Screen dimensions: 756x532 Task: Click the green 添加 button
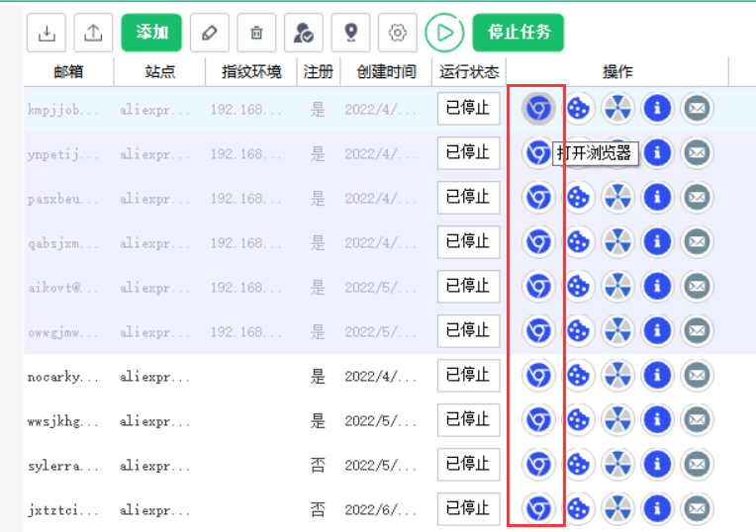tap(151, 33)
